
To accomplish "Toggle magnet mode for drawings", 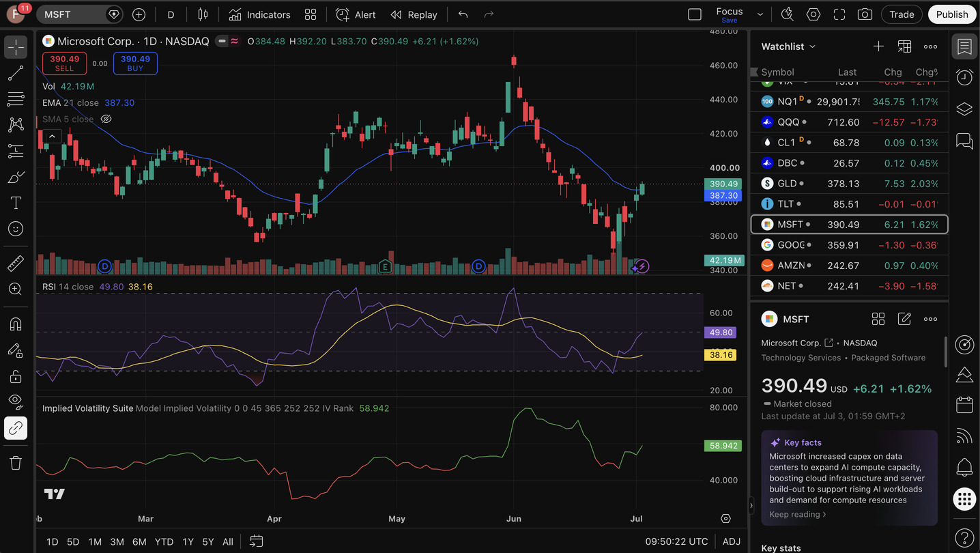I will pyautogui.click(x=16, y=324).
